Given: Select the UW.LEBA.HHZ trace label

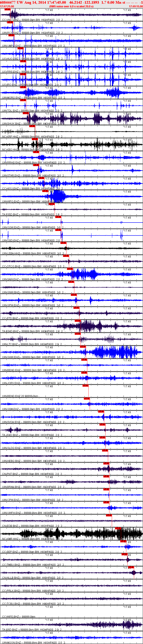Looking at the screenshot, I should pyautogui.click(x=33, y=253).
